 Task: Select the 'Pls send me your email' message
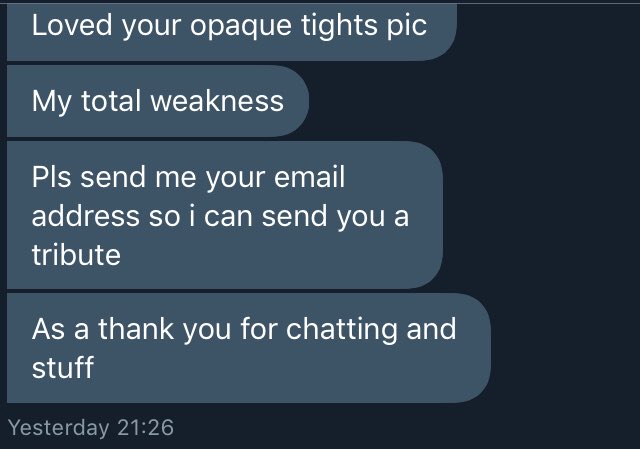[x=225, y=215]
